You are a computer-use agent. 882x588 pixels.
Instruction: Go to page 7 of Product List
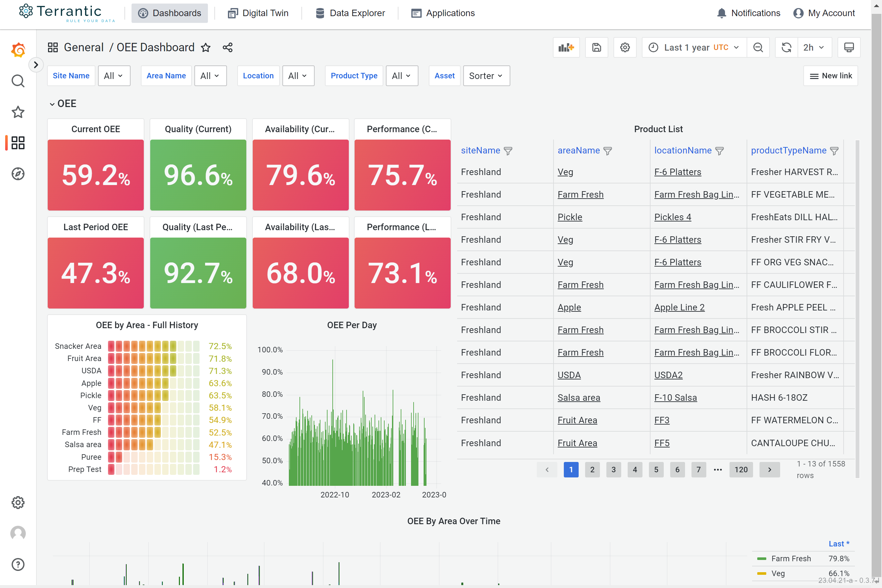[698, 469]
